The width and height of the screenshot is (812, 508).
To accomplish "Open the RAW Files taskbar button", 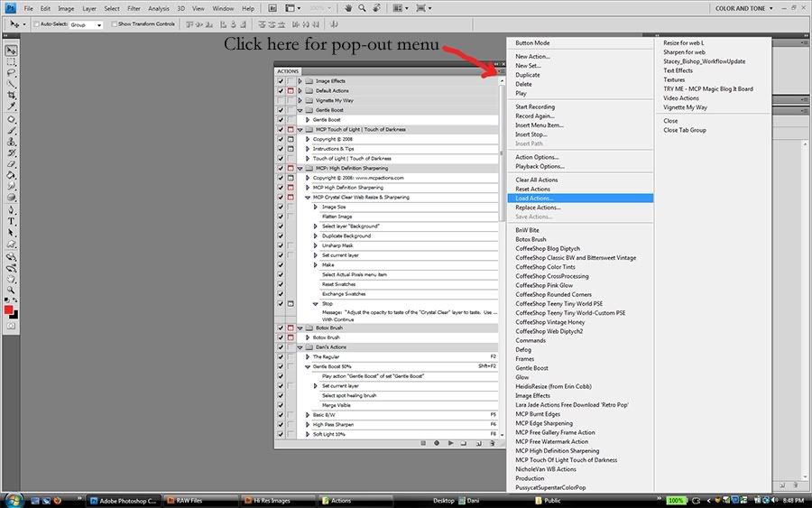I will coord(200,501).
